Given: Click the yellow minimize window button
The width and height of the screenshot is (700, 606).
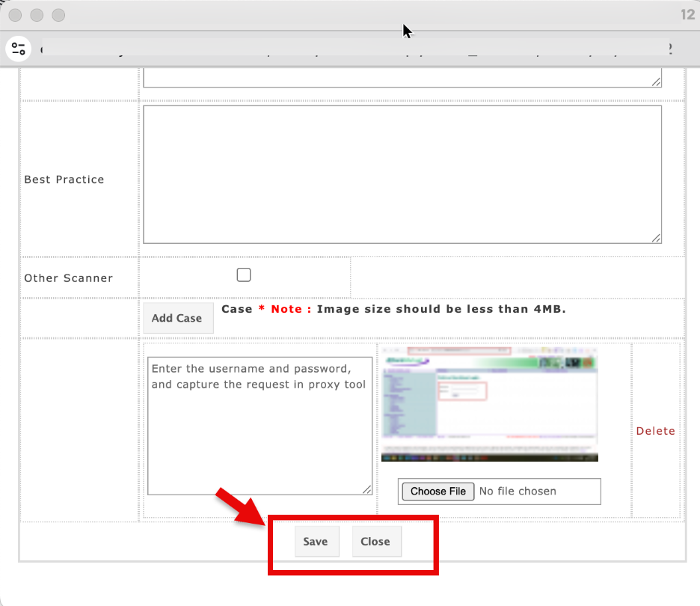Looking at the screenshot, I should [x=37, y=15].
